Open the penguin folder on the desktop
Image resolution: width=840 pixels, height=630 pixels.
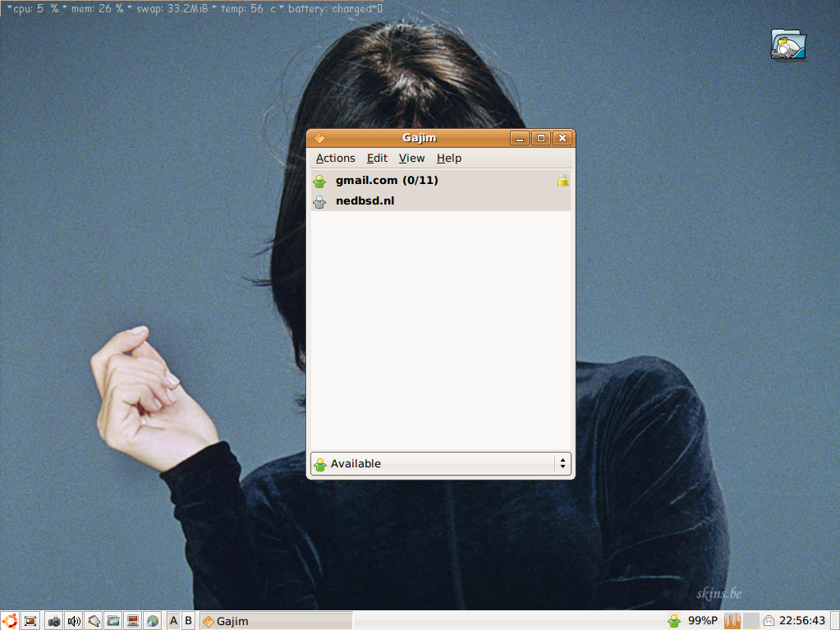[788, 44]
